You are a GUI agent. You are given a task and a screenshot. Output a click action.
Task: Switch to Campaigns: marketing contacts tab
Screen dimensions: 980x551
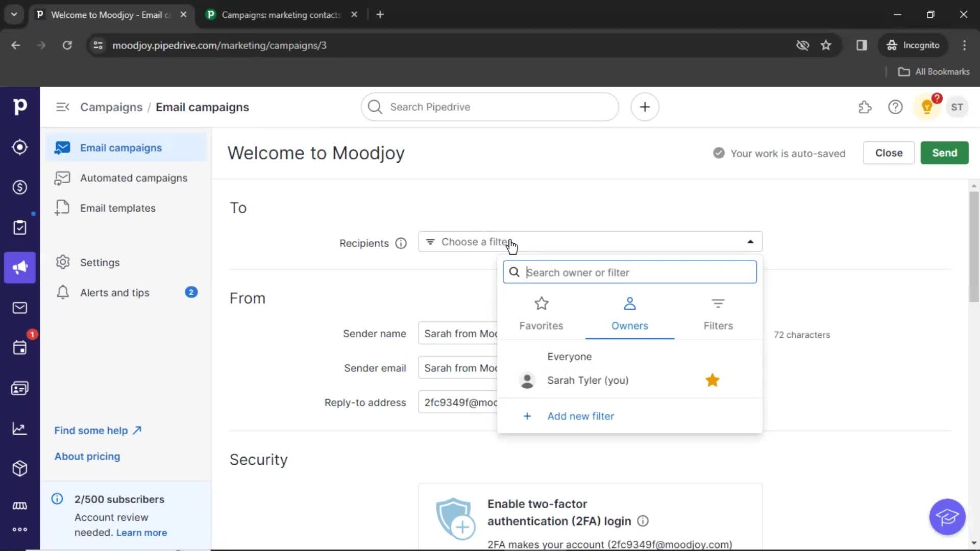(x=282, y=15)
